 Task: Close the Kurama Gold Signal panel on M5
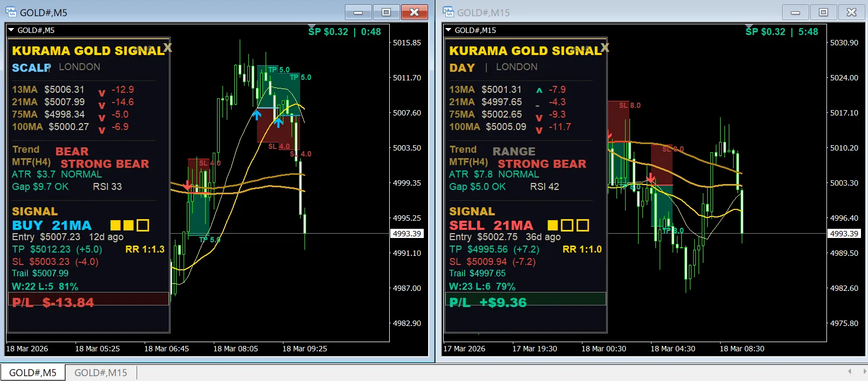168,47
